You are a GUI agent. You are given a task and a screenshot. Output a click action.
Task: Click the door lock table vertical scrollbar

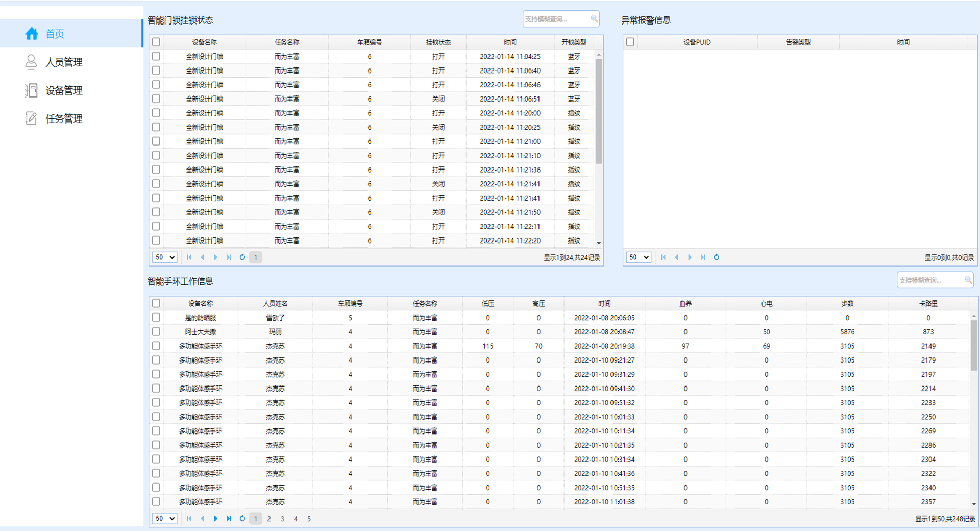(599, 111)
